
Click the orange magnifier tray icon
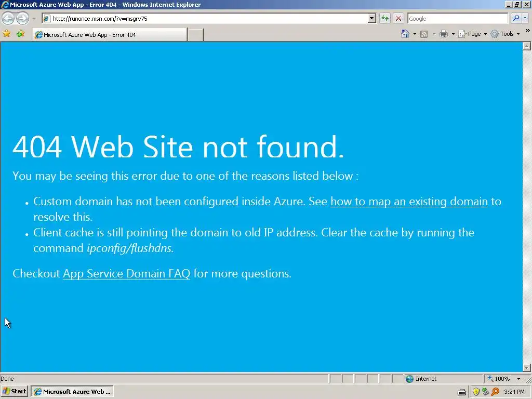pos(495,392)
